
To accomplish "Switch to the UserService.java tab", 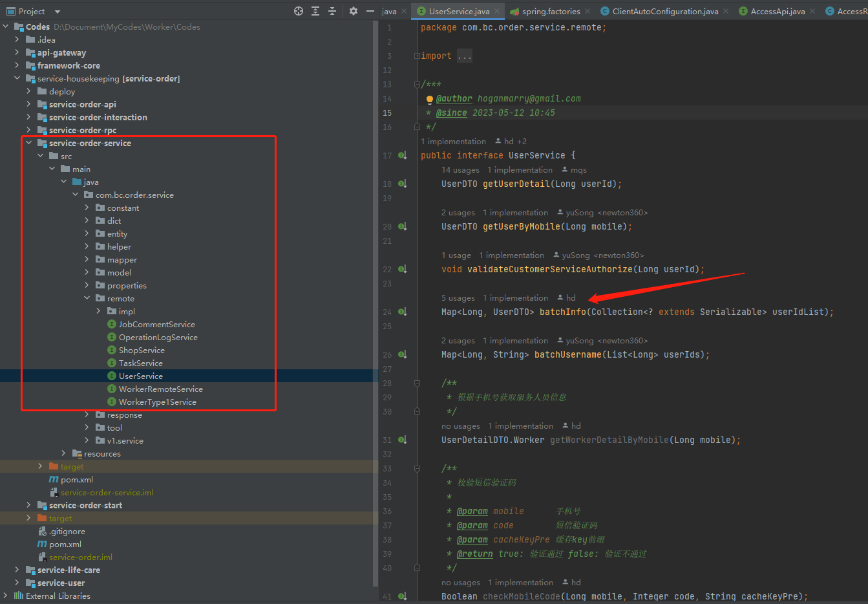I will point(459,11).
